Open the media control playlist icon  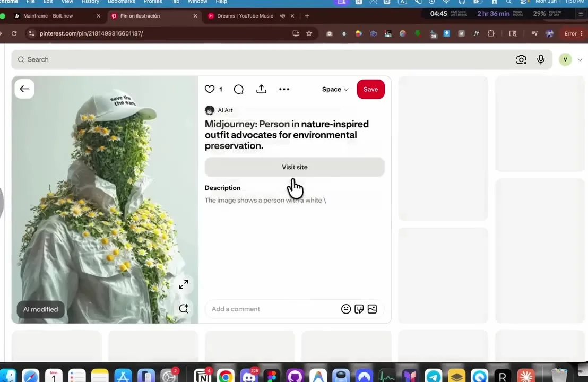(535, 33)
